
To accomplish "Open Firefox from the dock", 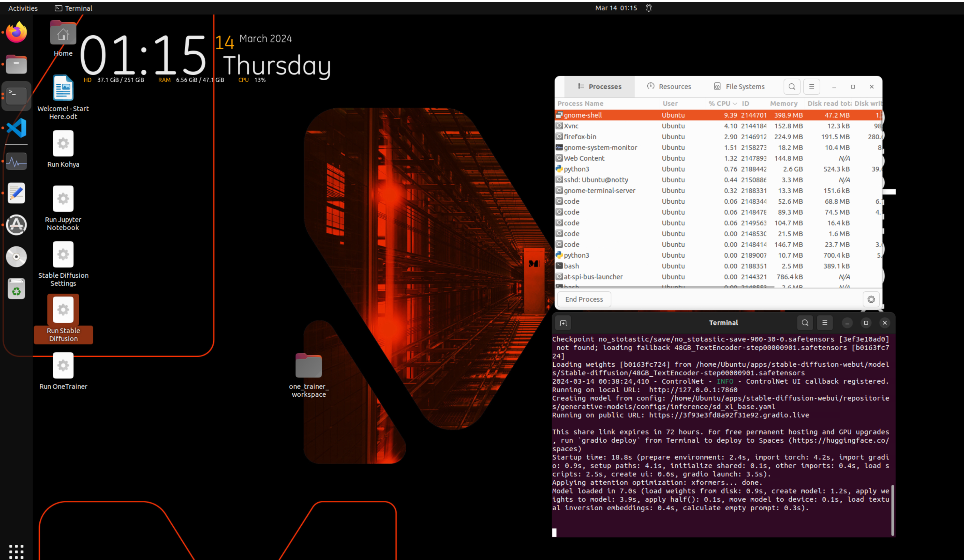I will coord(17,32).
